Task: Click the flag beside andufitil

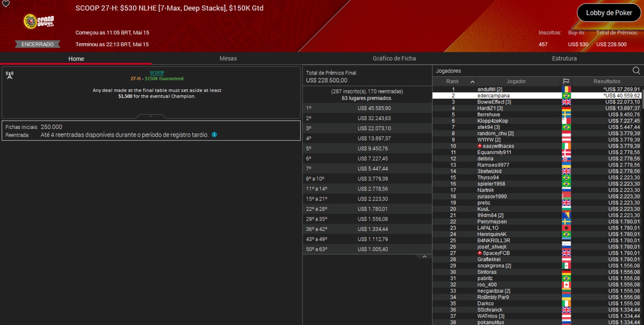Action: coord(566,89)
